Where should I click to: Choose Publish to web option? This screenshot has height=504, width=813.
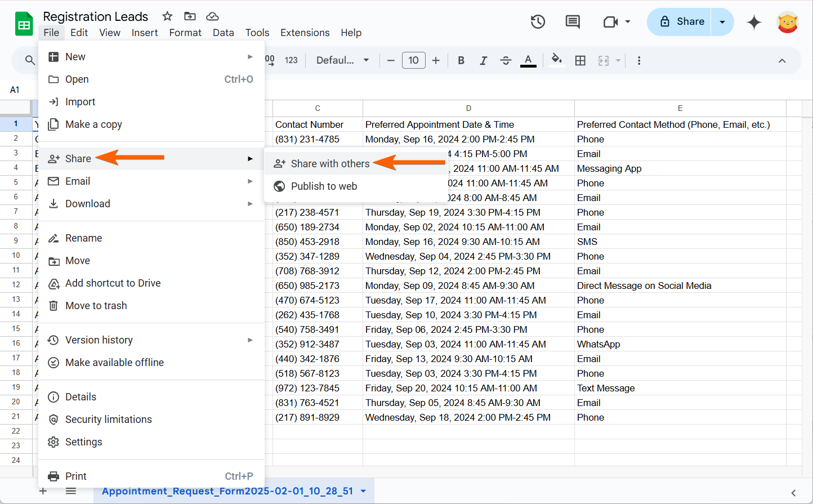(x=324, y=186)
